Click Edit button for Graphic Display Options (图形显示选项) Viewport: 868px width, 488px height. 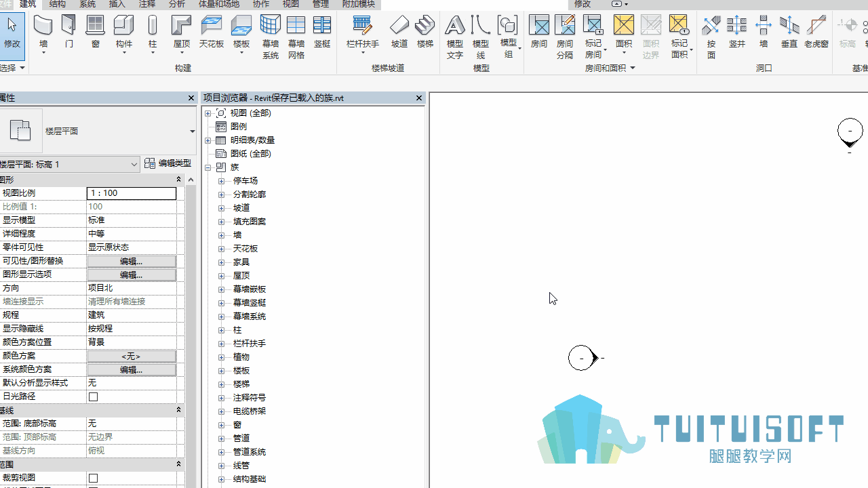click(x=132, y=274)
